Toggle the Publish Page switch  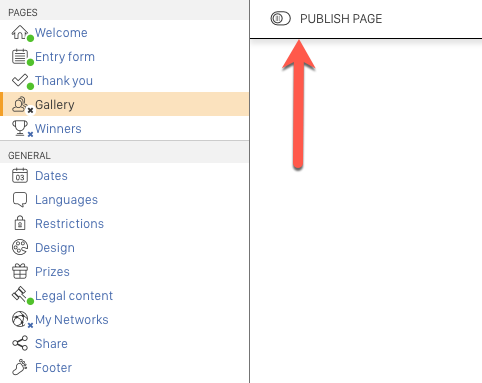[x=280, y=19]
